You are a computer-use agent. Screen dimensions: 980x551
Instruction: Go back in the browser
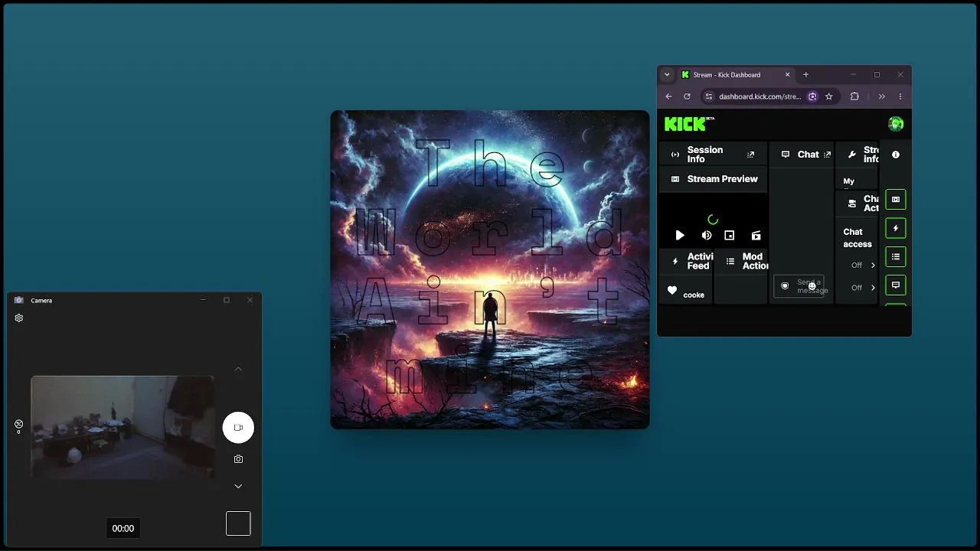point(668,96)
